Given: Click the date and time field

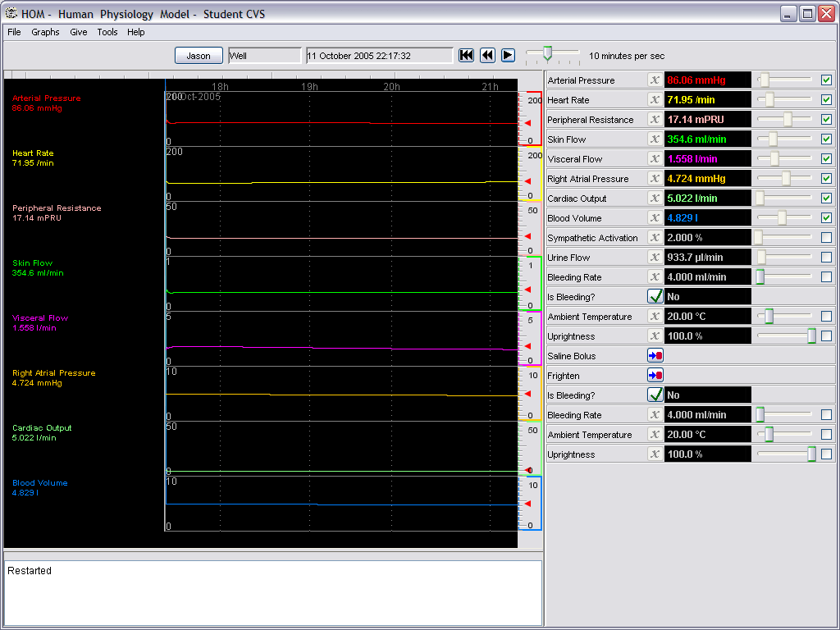Looking at the screenshot, I should [x=378, y=56].
